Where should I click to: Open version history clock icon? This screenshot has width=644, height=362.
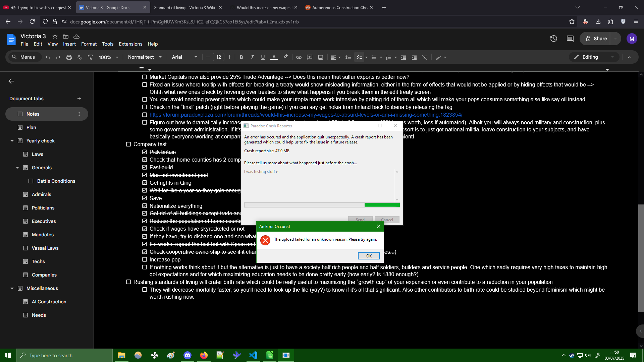pyautogui.click(x=554, y=39)
